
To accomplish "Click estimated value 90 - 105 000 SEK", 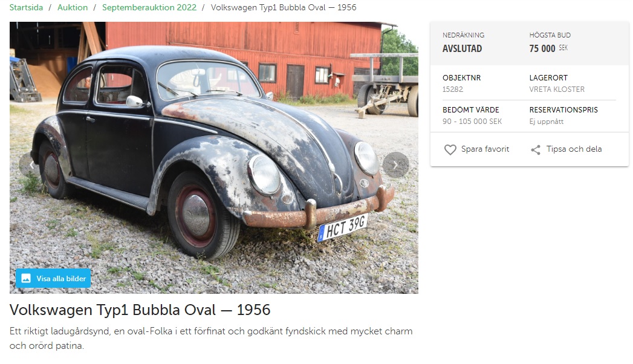I will point(472,121).
